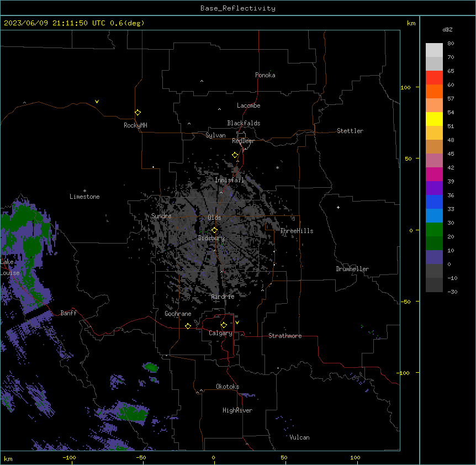The image size is (476, 465).
Task: Click the yellow 54 dBZ color swatch
Action: click(434, 119)
